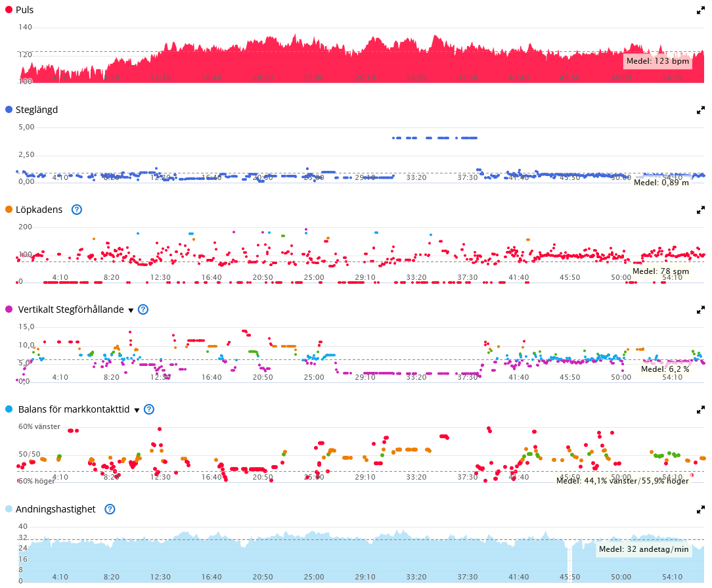Click the '60% höger' axis label
This screenshot has height=588, width=712.
[x=36, y=482]
